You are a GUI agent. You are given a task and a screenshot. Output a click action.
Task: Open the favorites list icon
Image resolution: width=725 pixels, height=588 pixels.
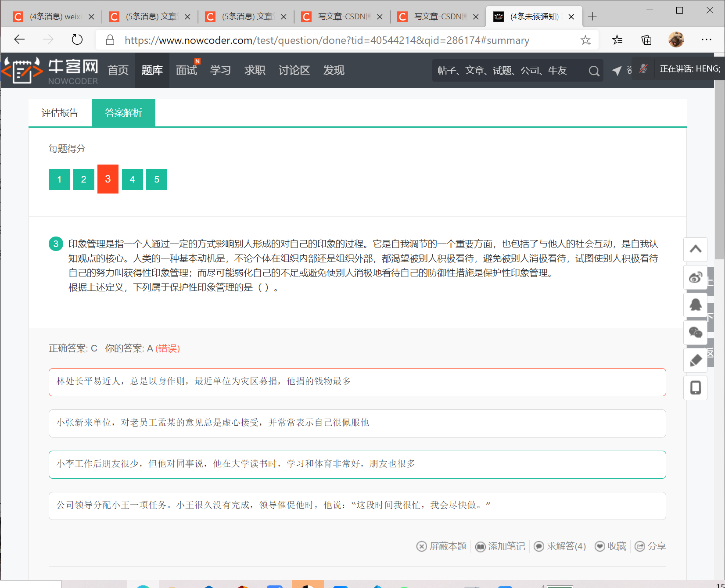click(x=617, y=40)
